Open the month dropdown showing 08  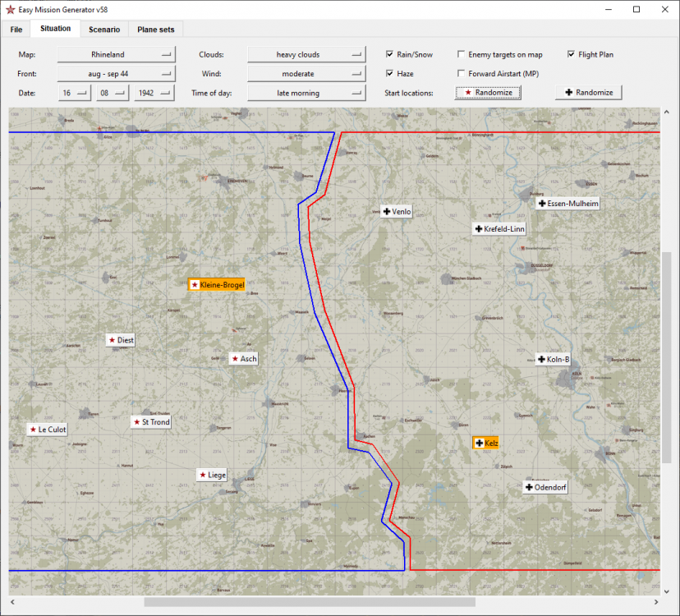point(113,93)
